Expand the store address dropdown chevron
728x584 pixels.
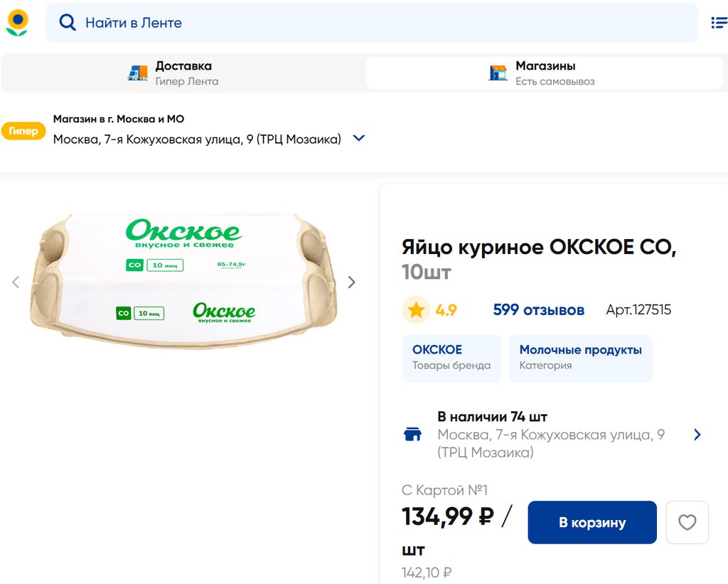359,138
